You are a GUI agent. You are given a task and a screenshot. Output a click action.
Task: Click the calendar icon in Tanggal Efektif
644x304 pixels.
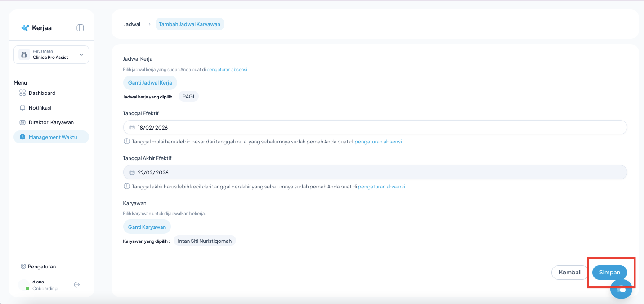click(132, 128)
